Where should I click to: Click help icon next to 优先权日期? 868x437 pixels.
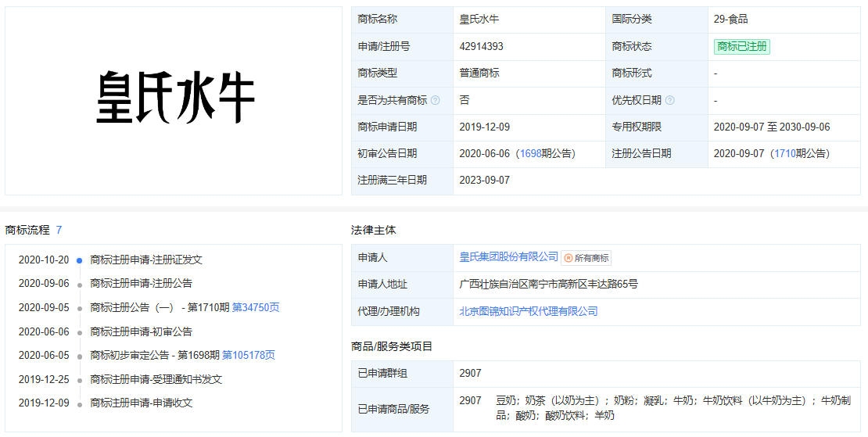(670, 100)
